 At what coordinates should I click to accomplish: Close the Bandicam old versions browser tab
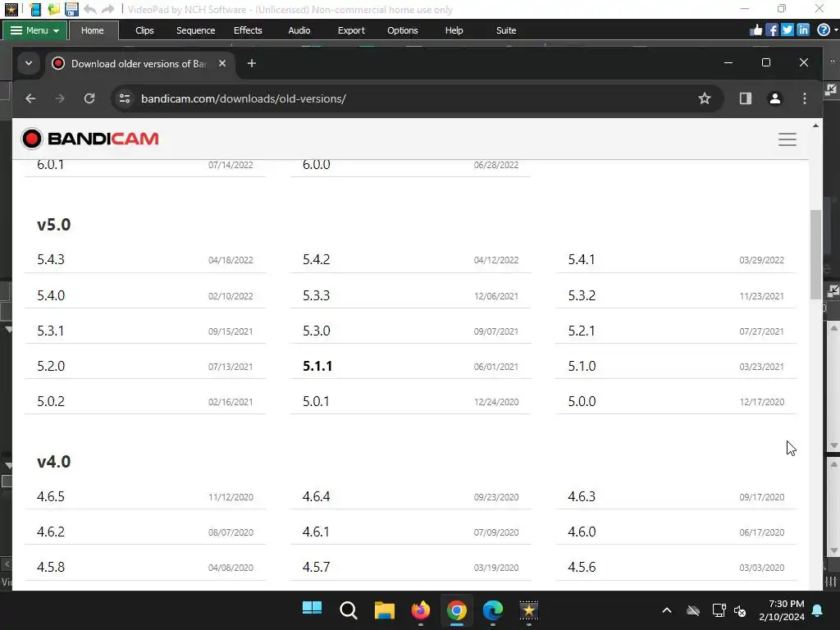tap(222, 63)
